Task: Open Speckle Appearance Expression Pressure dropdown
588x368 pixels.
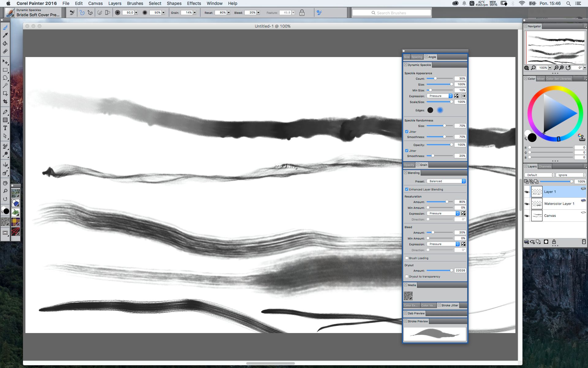Action: tap(439, 96)
